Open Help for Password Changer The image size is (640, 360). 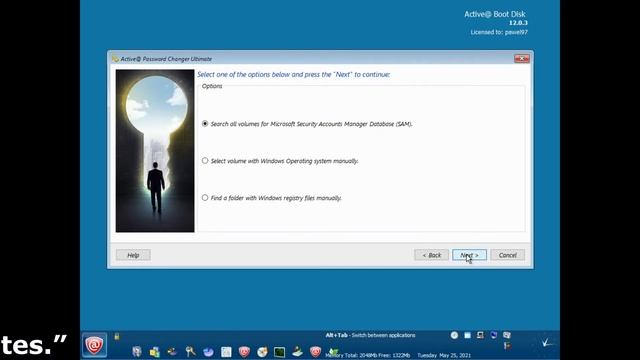point(133,255)
